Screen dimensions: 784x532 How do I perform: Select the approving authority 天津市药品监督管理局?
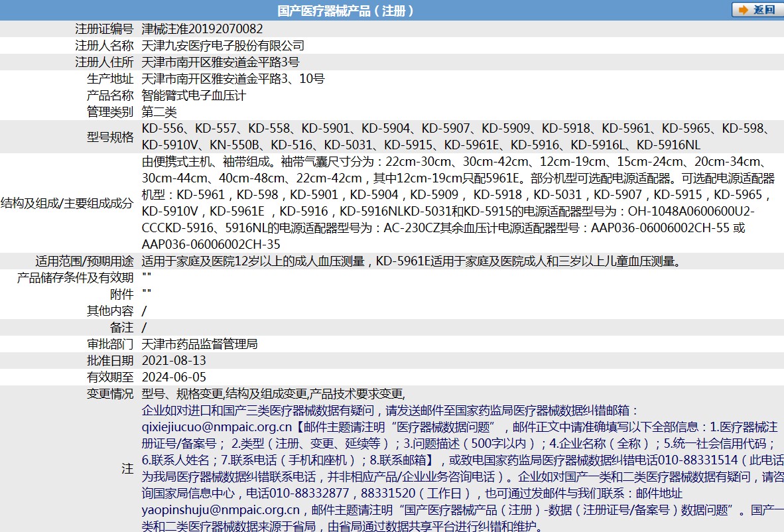point(200,344)
